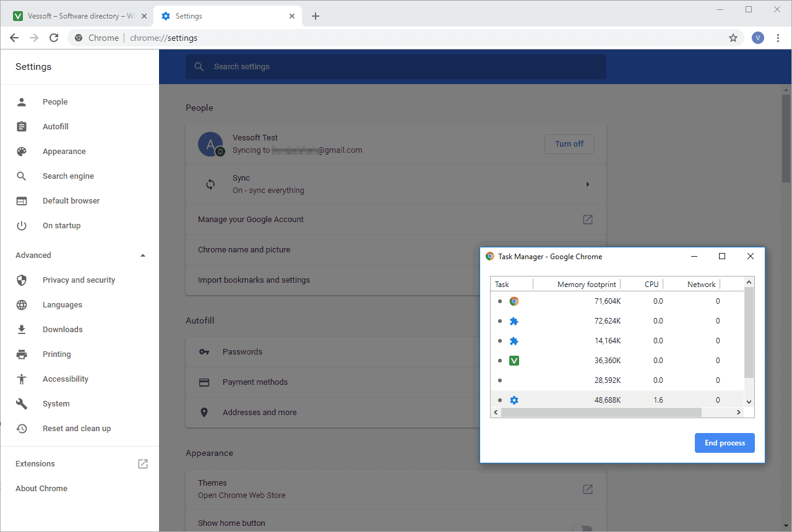792x532 pixels.
Task: Click the Search settings field
Action: point(396,67)
